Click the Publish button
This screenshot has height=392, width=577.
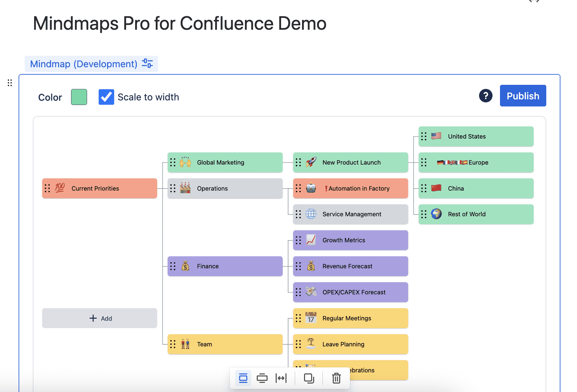[523, 96]
